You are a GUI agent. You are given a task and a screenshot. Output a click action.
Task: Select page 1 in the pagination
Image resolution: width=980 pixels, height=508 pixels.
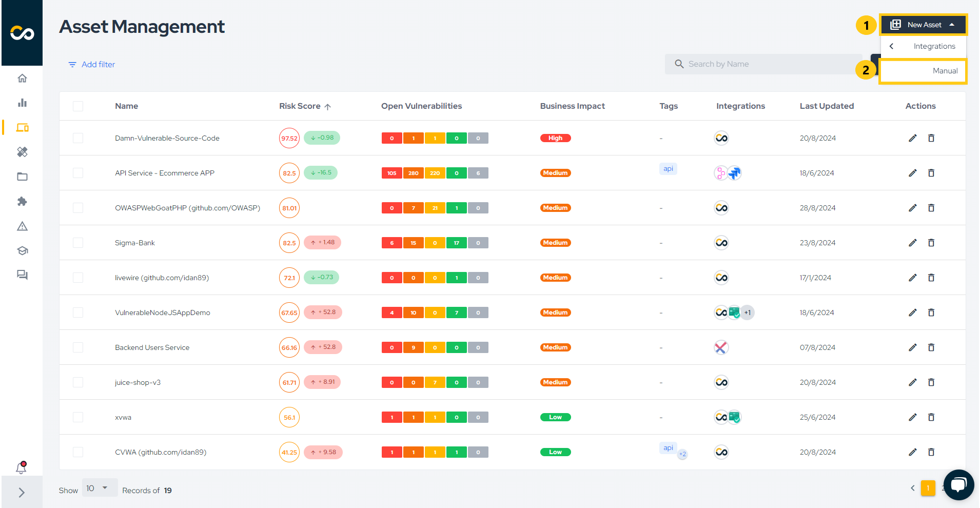pyautogui.click(x=928, y=488)
